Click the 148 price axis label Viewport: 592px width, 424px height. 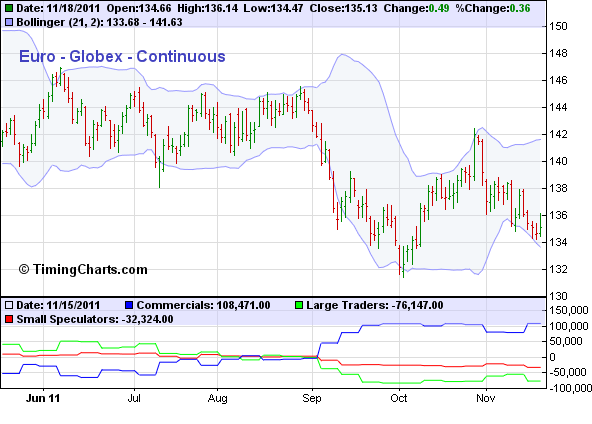pos(558,53)
